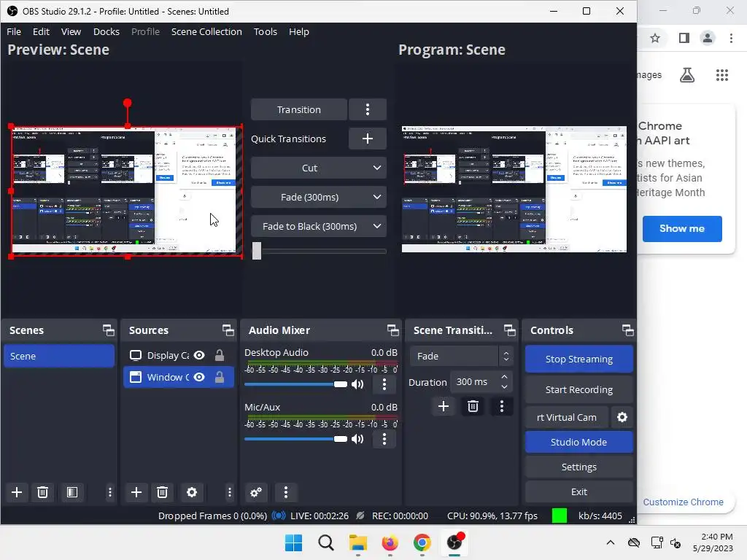This screenshot has width=747, height=560.
Task: Open scene filters in Scenes toolbar
Action: 72,492
